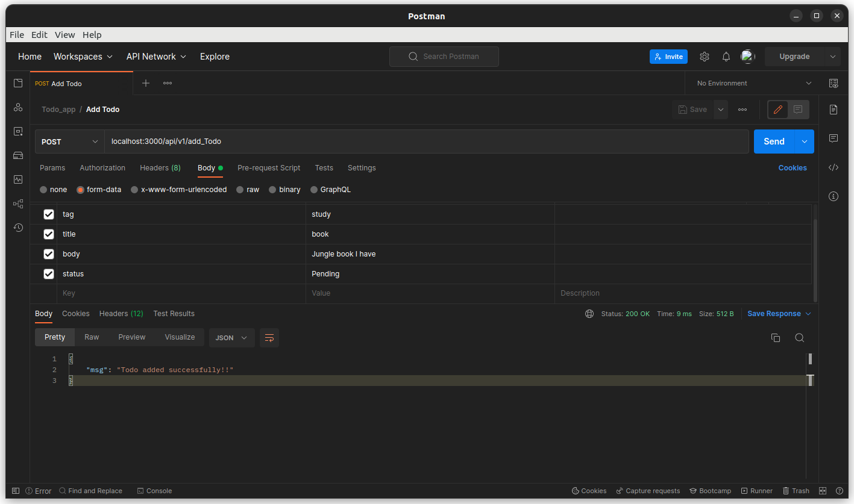
Task: Open the Monitors sidebar icon
Action: click(18, 179)
